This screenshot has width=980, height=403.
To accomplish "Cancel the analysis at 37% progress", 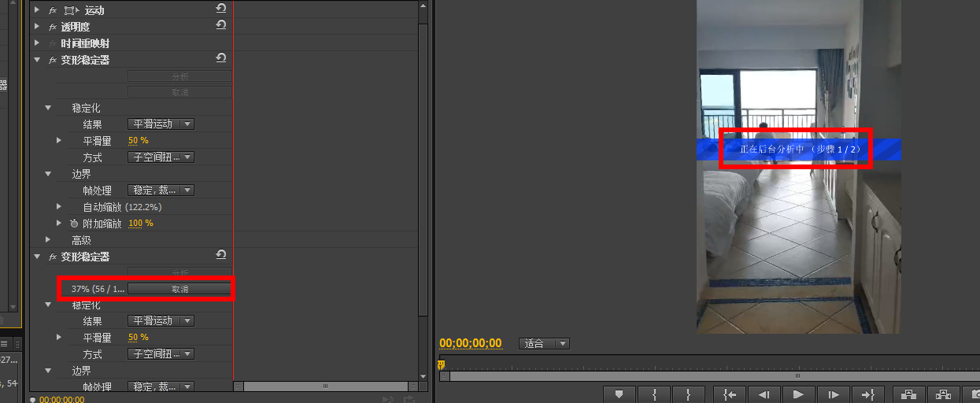I will (x=179, y=289).
